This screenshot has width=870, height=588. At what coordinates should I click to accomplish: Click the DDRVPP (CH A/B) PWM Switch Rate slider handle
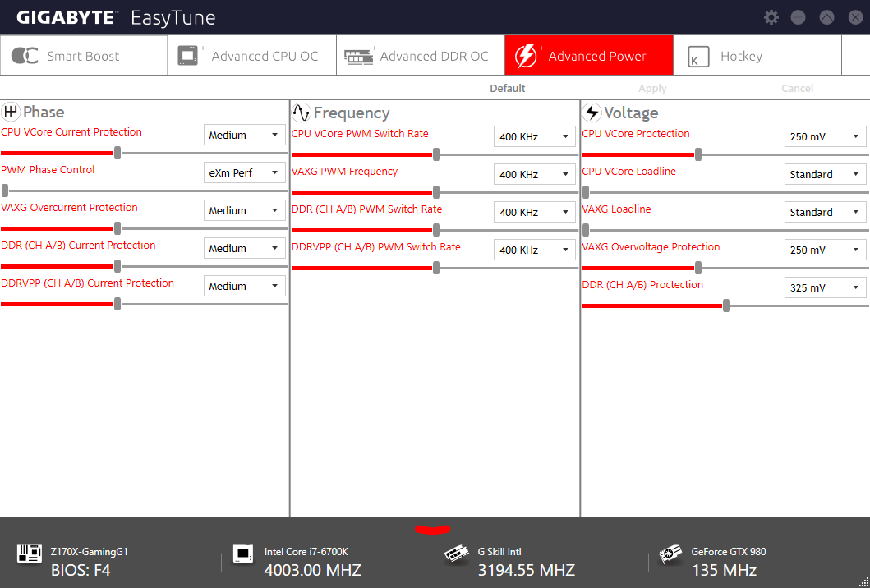436,268
